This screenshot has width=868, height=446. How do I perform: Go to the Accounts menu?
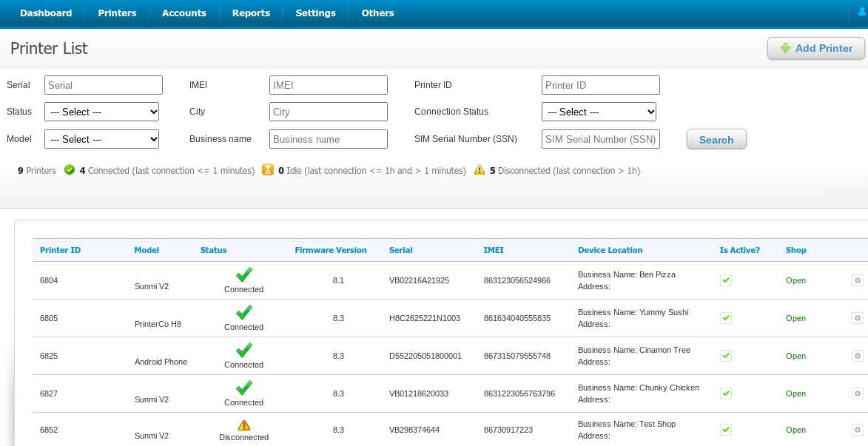[184, 13]
